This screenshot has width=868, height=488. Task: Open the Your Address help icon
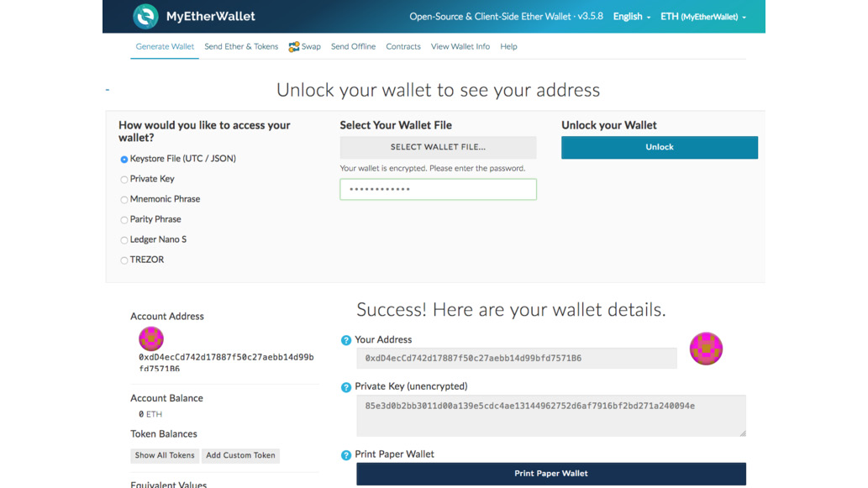[x=346, y=340]
